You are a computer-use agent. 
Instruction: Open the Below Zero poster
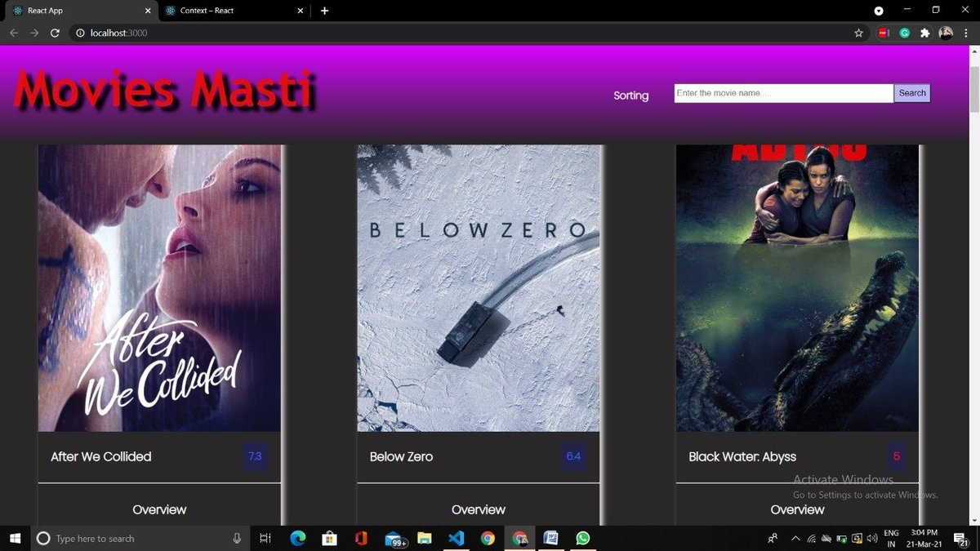(x=479, y=288)
